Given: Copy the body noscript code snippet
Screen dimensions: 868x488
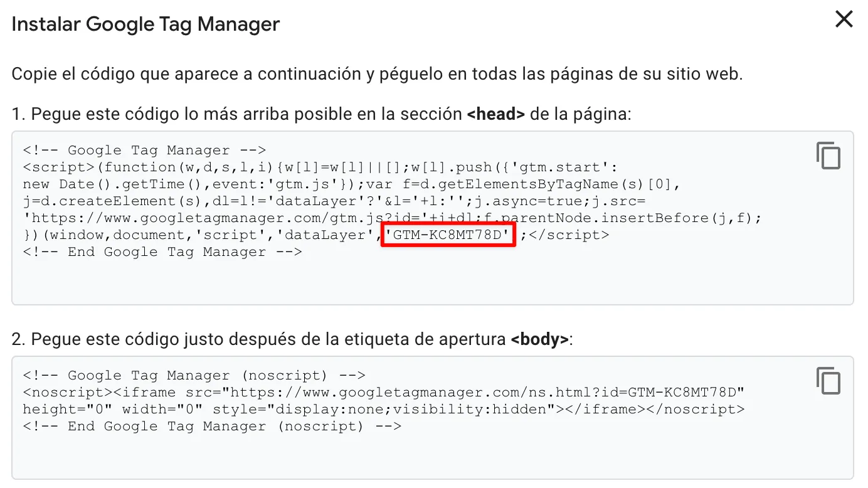Looking at the screenshot, I should (828, 381).
